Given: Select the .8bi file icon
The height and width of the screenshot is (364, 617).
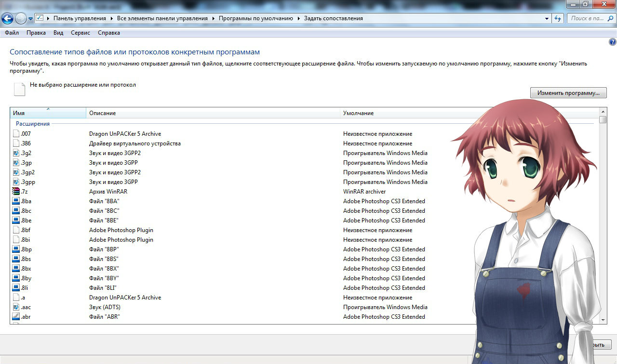Looking at the screenshot, I should [16, 240].
